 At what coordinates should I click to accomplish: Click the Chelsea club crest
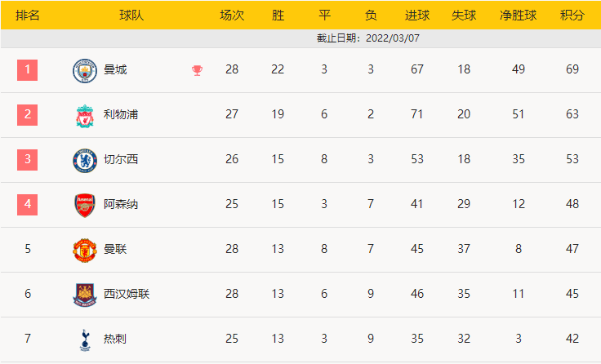(85, 161)
